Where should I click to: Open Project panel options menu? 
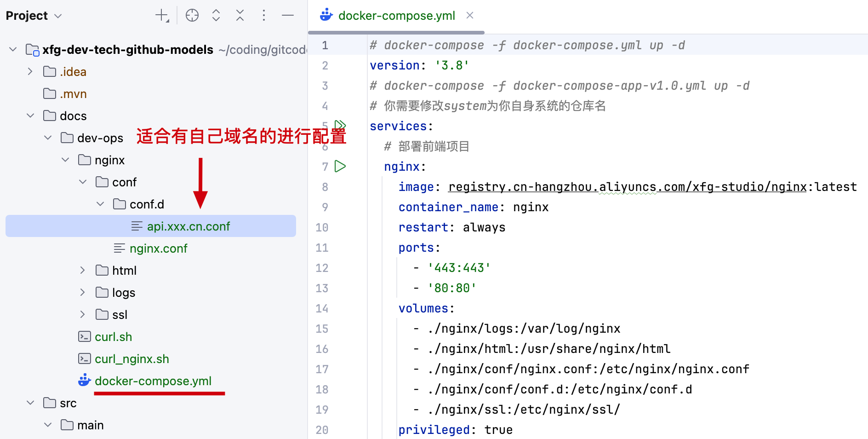[x=264, y=16]
